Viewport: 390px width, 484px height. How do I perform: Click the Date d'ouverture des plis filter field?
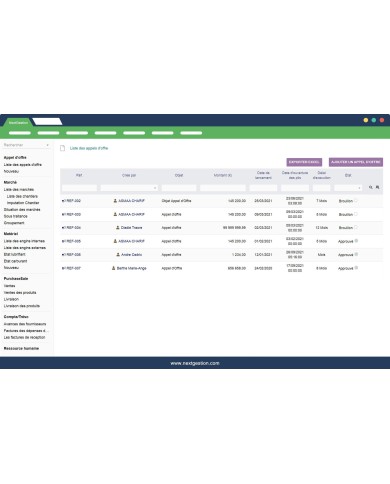[295, 188]
